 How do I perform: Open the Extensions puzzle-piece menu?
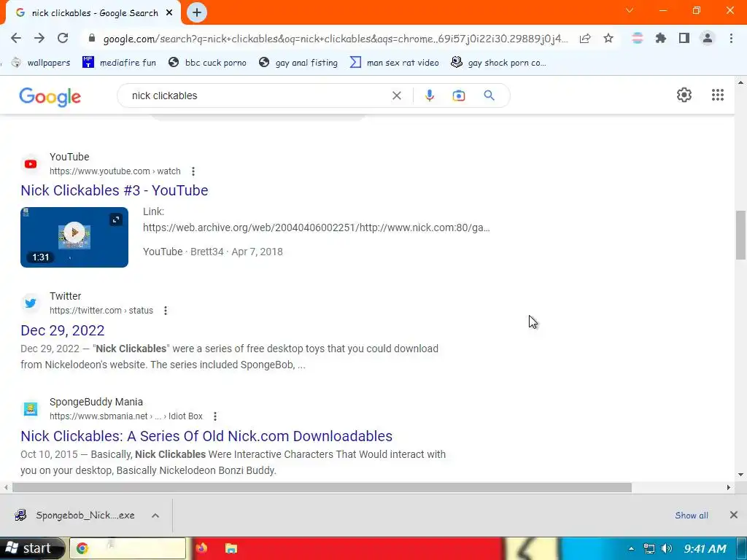660,38
